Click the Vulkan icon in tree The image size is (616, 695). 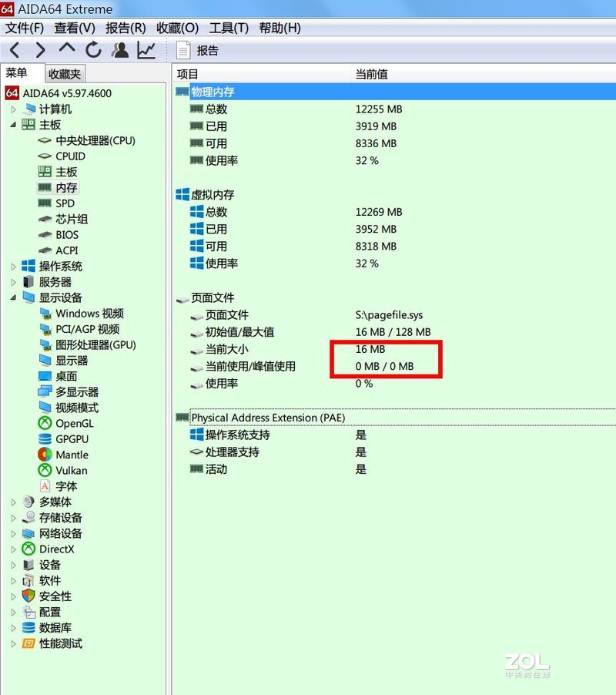45,470
